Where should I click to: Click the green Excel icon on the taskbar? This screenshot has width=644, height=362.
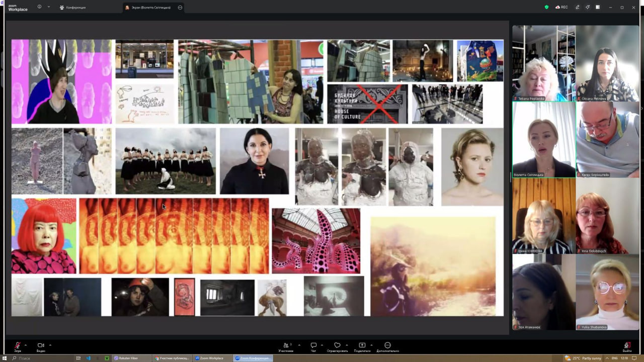coord(107,358)
